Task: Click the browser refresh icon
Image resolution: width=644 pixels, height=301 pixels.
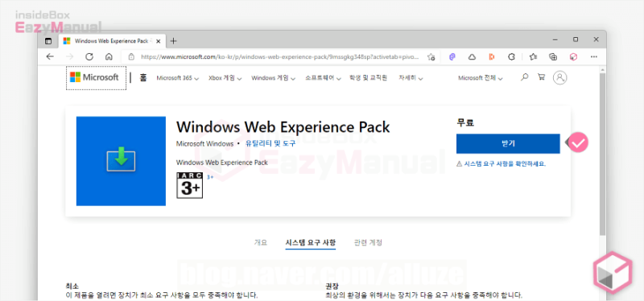Action: (89, 56)
